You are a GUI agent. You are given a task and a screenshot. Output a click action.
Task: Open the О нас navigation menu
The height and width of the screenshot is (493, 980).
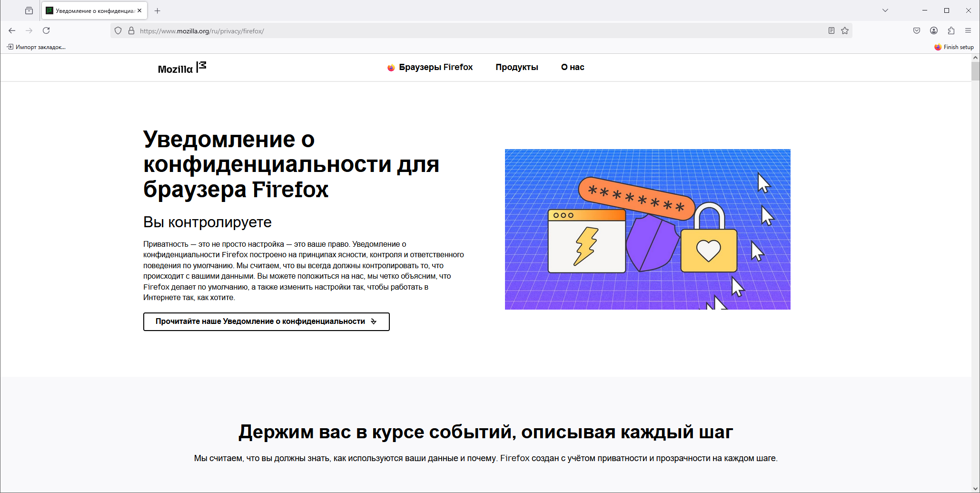[x=573, y=67]
